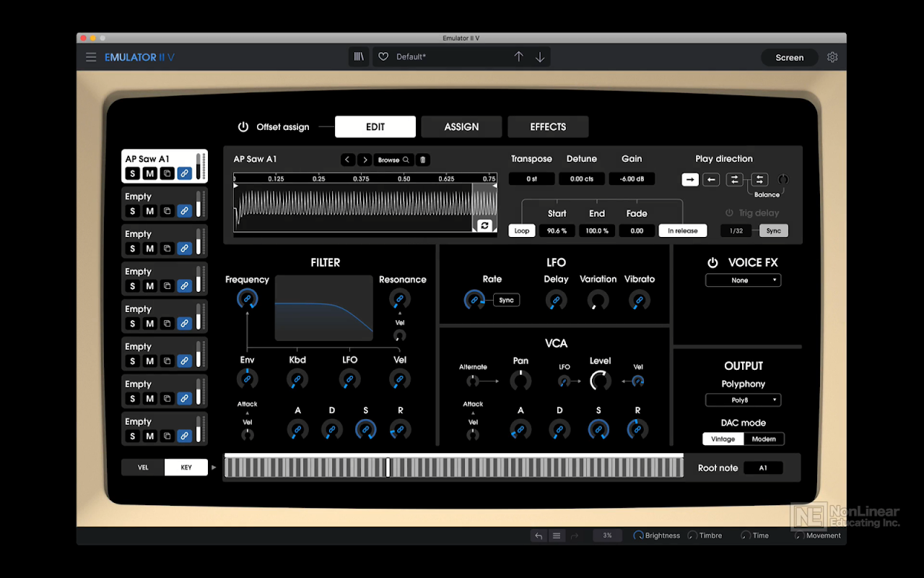Favorite the Default preset with the heart
The height and width of the screenshot is (578, 924).
tap(383, 57)
